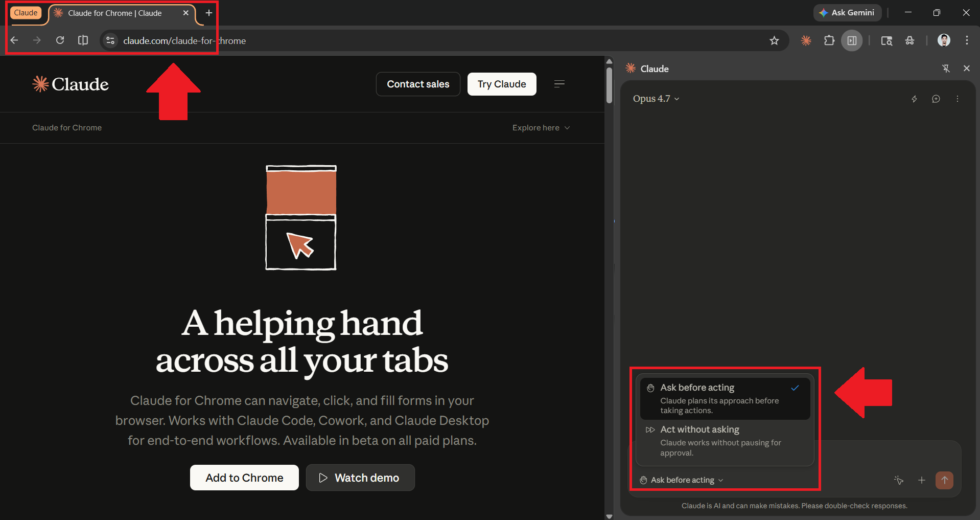This screenshot has height=520, width=980.
Task: Go back to the previous page
Action: (x=14, y=40)
